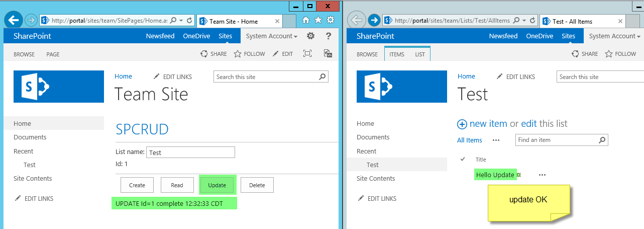Click EDIT in the Team Site ribbon
Image resolution: width=644 pixels, height=229 pixels.
[x=283, y=54]
